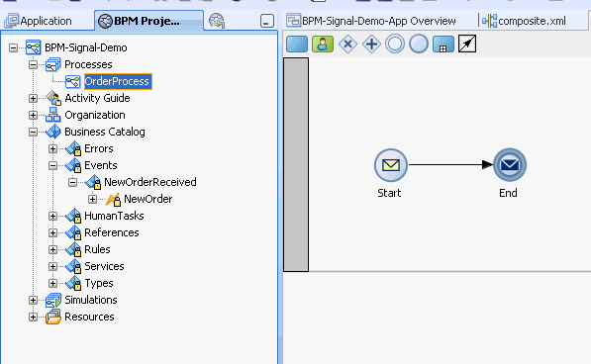This screenshot has height=364, width=591.
Task: Select the Events tree item label
Action: point(101,165)
